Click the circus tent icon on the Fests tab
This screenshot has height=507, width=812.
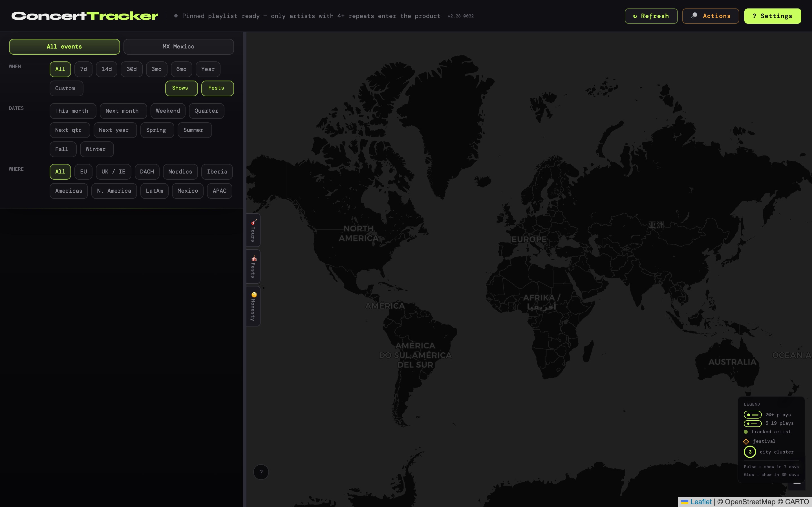(x=254, y=258)
